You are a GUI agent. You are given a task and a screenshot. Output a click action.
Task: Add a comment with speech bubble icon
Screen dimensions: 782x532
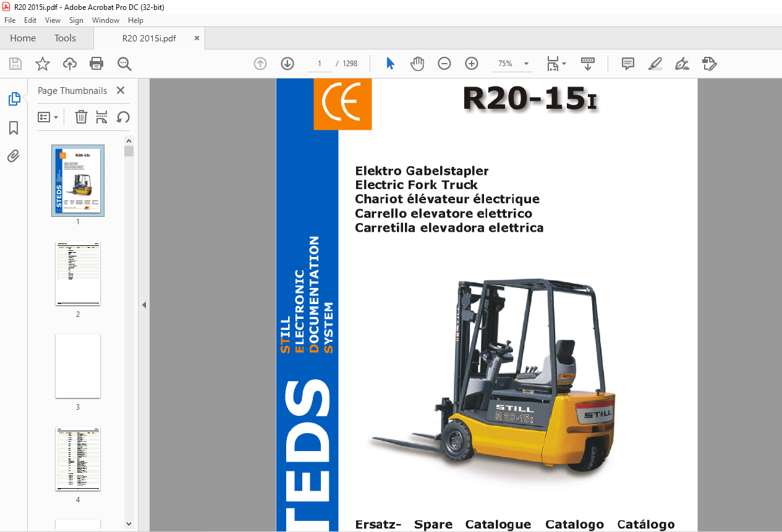(628, 64)
